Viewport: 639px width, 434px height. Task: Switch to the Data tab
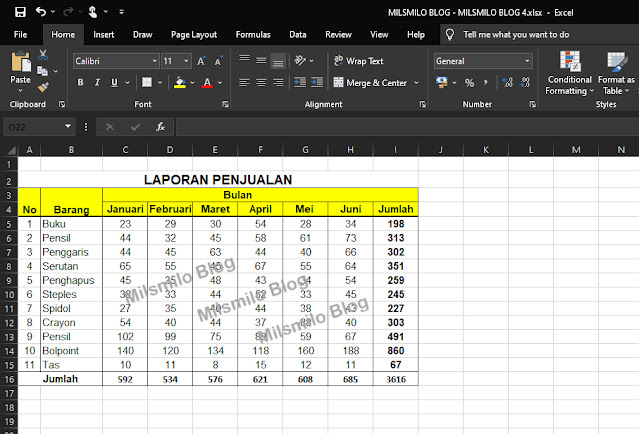[298, 35]
